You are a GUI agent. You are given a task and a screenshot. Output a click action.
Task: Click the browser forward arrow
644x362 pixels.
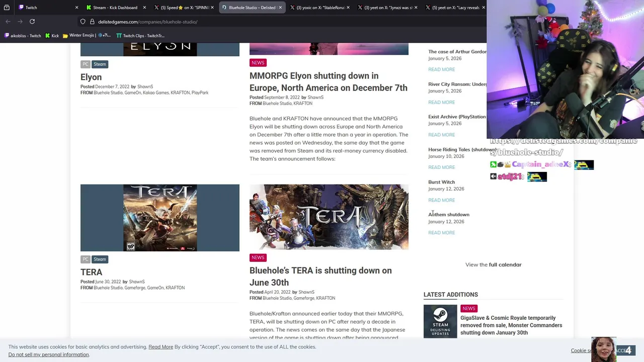[20, 22]
